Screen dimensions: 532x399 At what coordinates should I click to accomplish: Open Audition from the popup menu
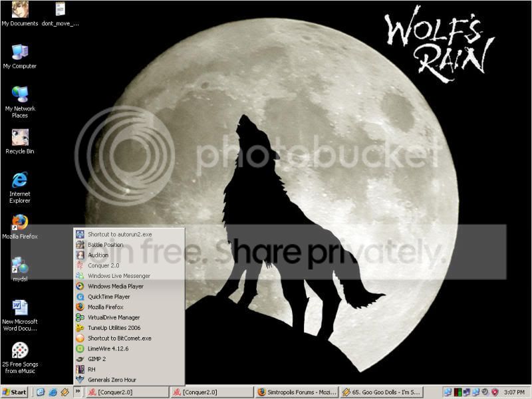pos(129,255)
